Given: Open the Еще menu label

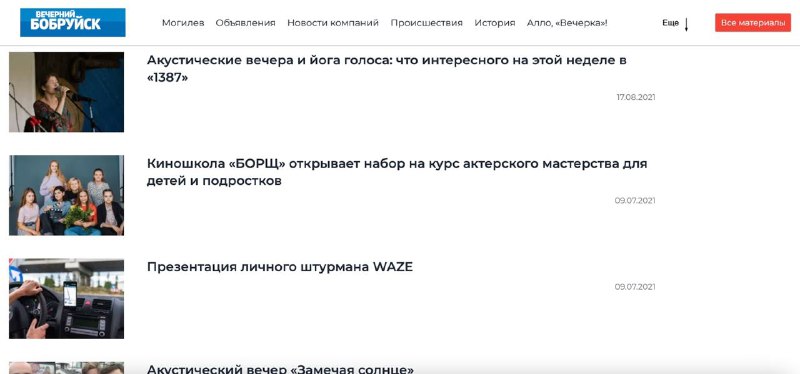Looking at the screenshot, I should [670, 23].
